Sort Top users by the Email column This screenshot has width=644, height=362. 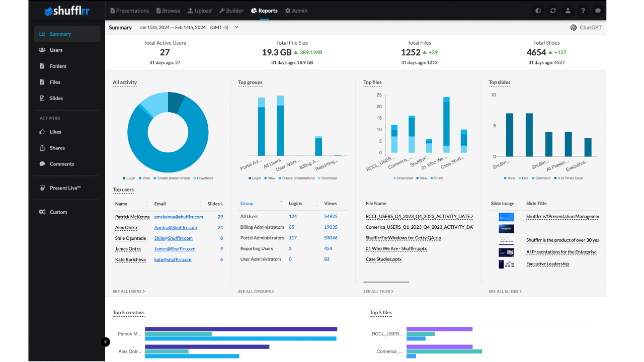pos(179,204)
